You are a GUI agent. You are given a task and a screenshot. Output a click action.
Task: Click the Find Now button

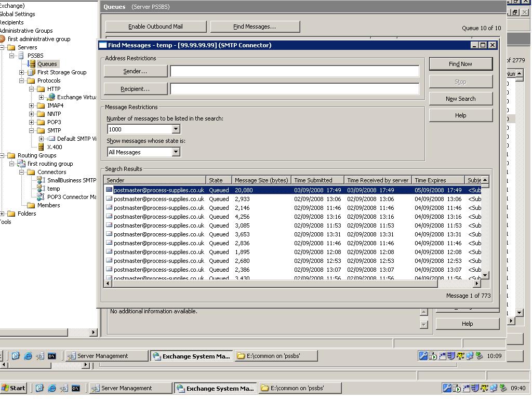point(460,63)
